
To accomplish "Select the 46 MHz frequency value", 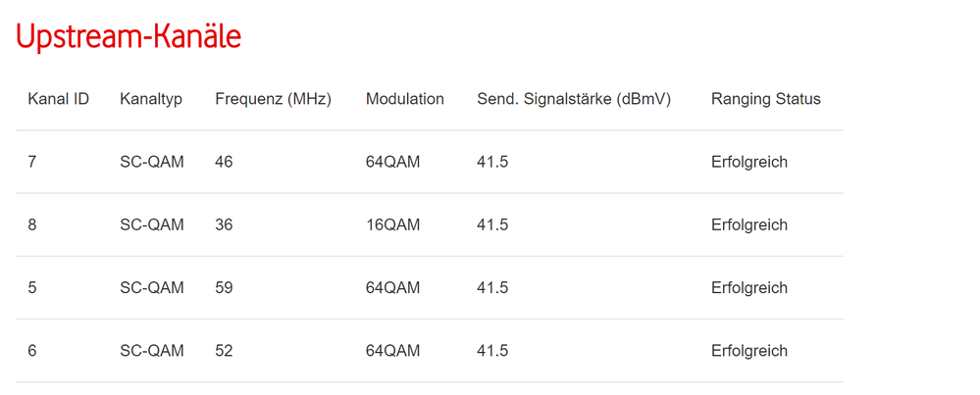I will click(x=224, y=163).
